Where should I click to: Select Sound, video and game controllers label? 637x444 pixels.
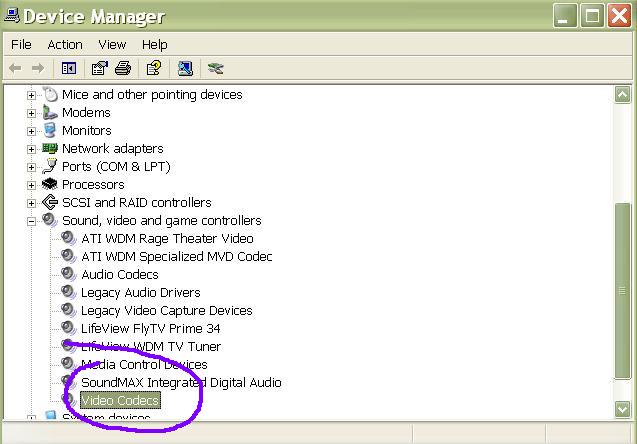162,220
